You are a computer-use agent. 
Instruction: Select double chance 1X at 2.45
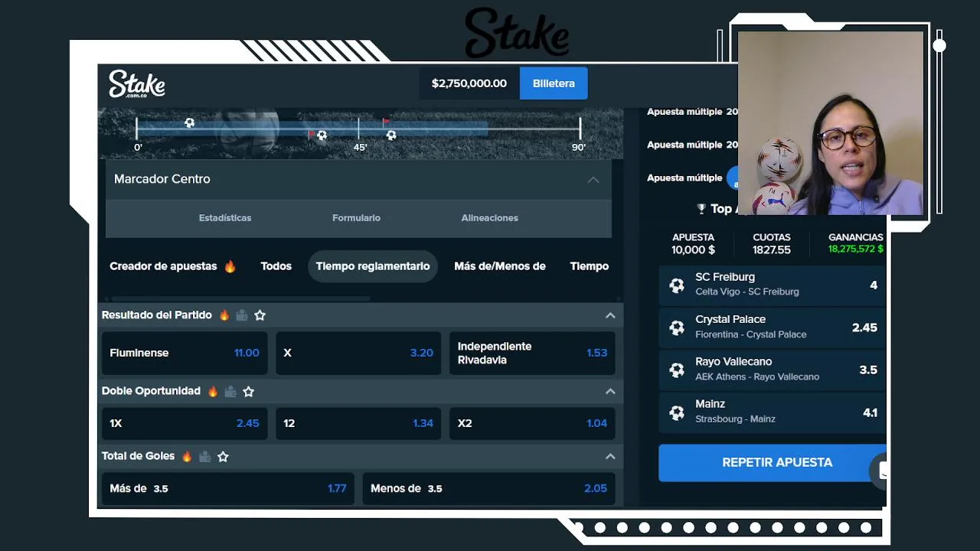coord(185,423)
